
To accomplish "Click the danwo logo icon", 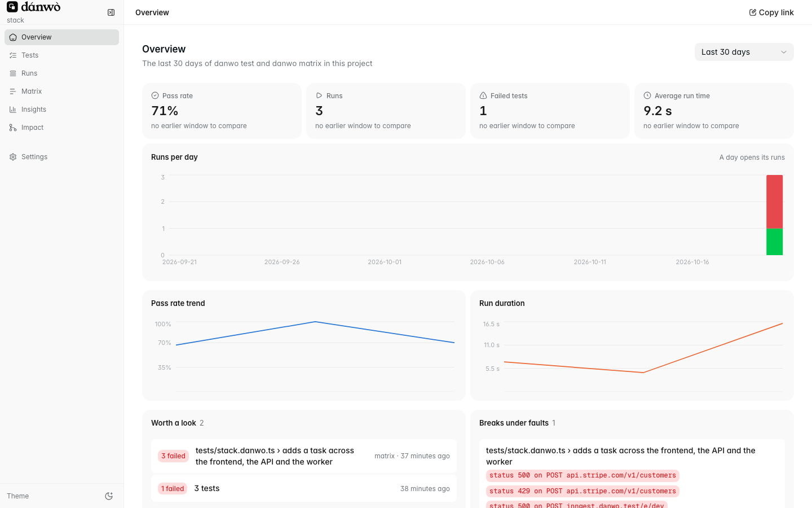I will pos(12,7).
